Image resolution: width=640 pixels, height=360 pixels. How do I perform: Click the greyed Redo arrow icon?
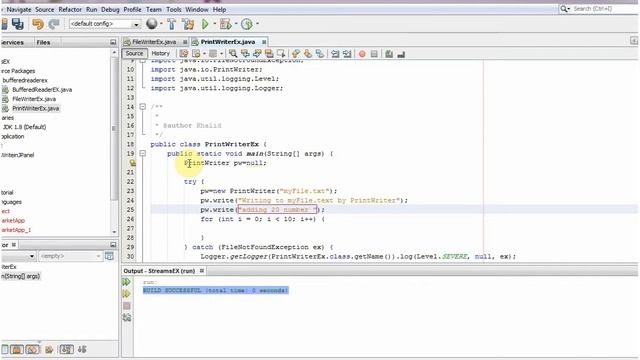pyautogui.click(x=53, y=24)
